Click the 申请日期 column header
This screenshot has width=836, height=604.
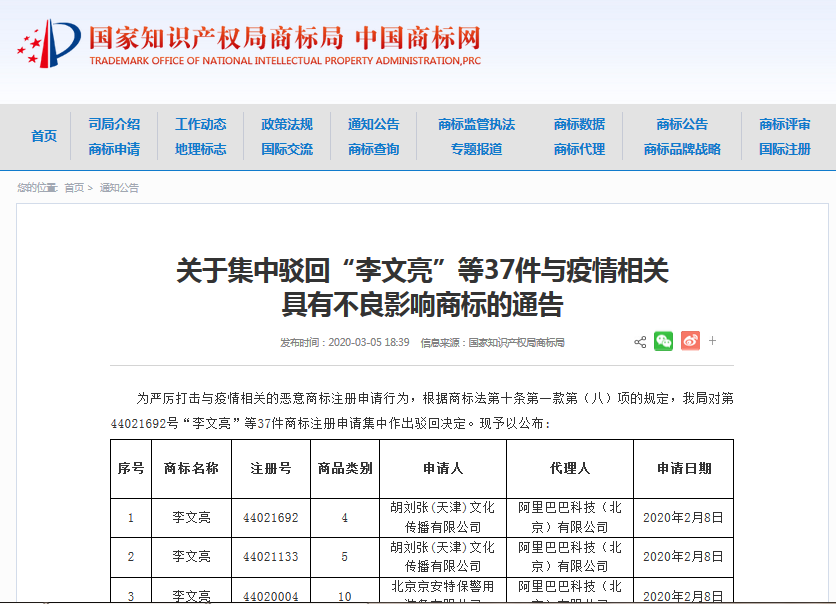[x=684, y=469]
